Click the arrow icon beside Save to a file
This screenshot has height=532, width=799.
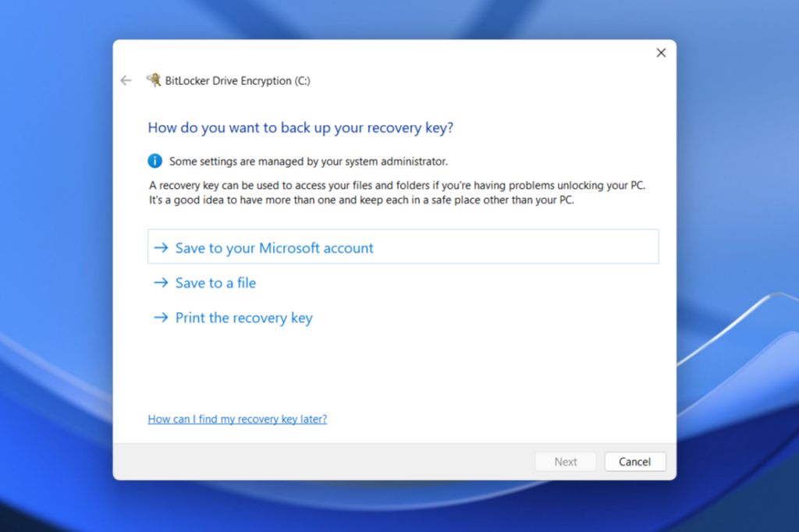point(162,283)
